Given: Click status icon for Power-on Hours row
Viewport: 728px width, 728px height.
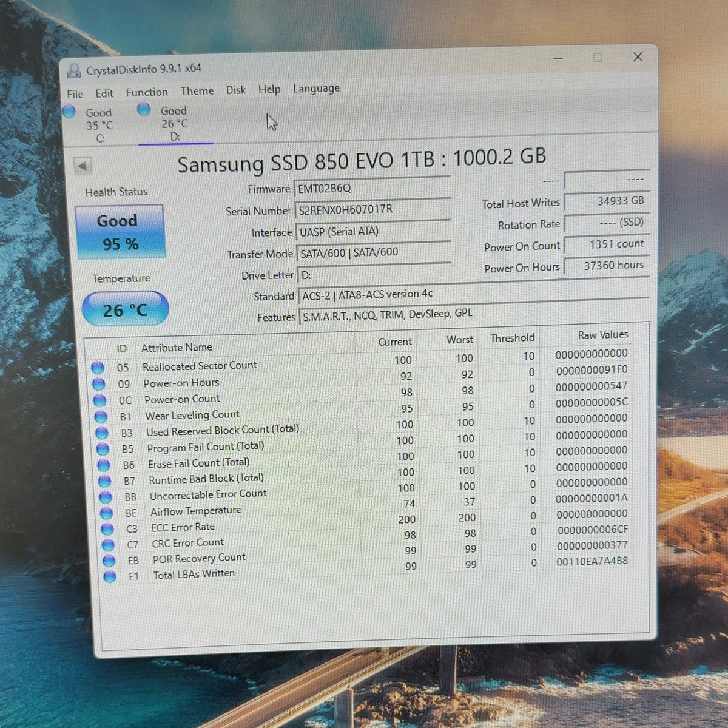Looking at the screenshot, I should (x=98, y=384).
